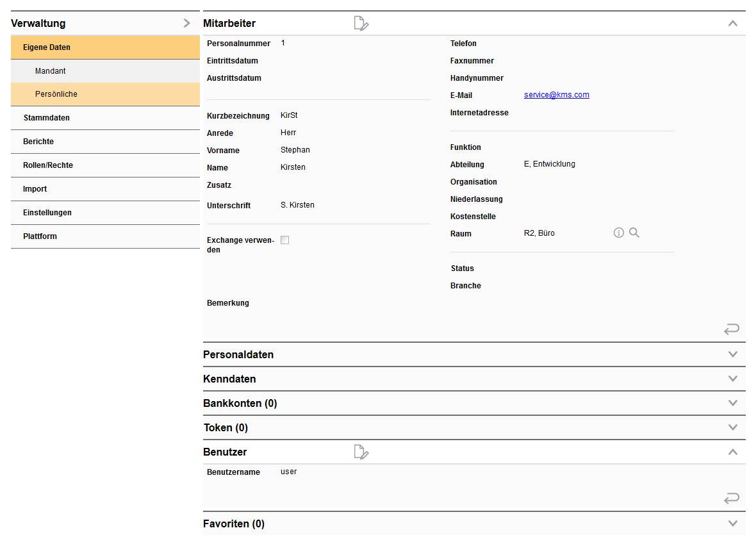The height and width of the screenshot is (544, 756).
Task: Open the service@kms.com email link
Action: click(x=556, y=95)
